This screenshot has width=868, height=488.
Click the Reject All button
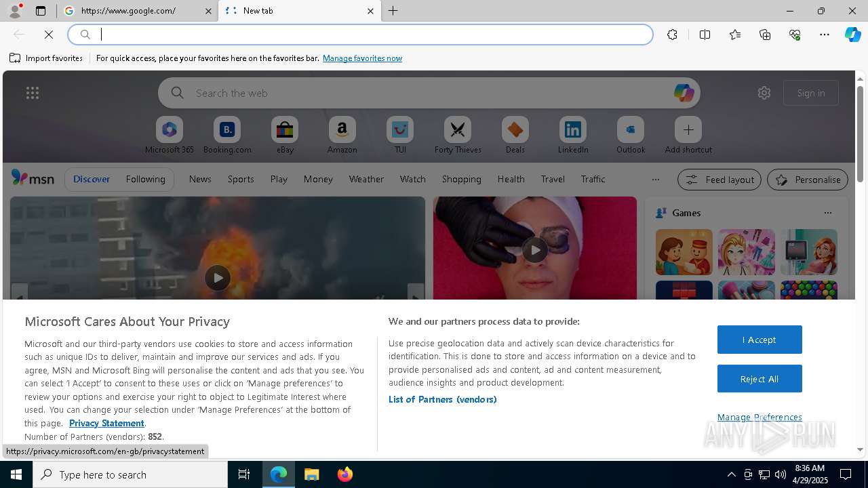[759, 379]
